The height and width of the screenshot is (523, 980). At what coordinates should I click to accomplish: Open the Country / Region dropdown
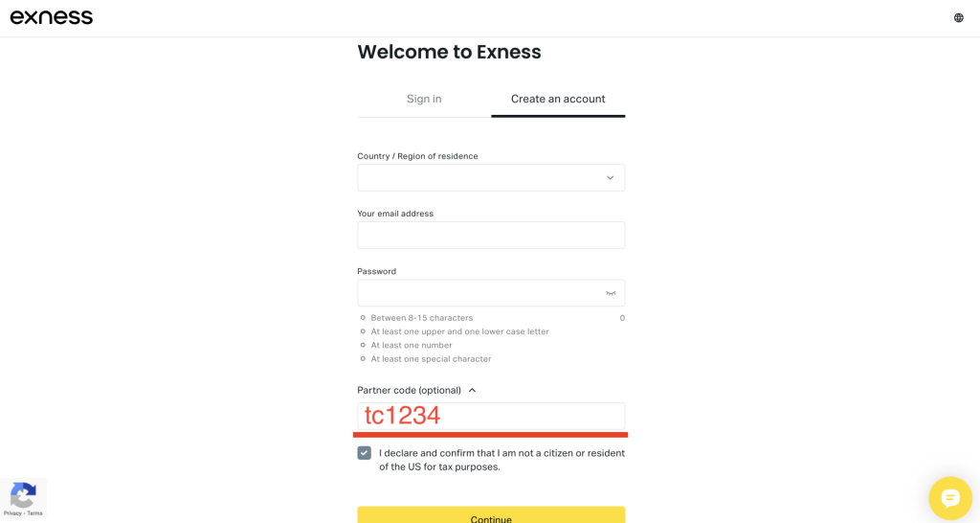[491, 178]
